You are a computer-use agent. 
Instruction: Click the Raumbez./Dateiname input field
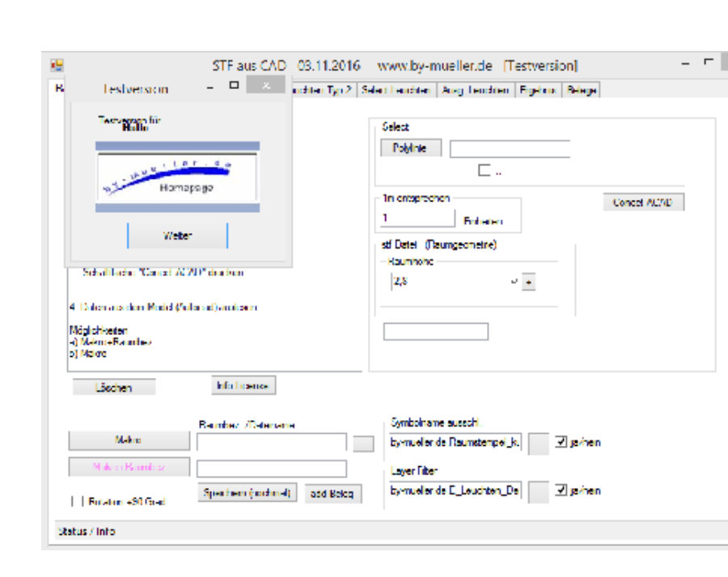(271, 442)
